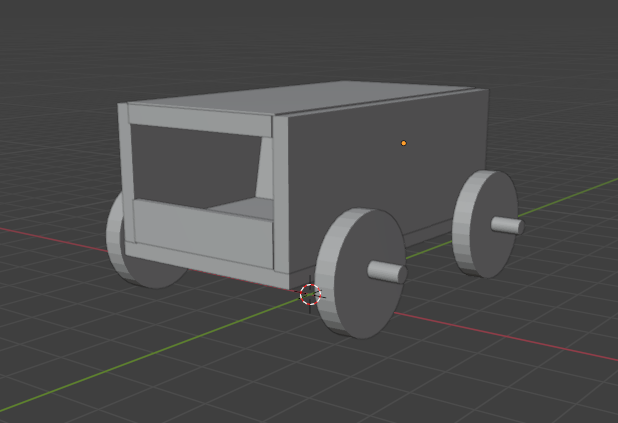Click the orange object origin dot
The height and width of the screenshot is (423, 618).
(403, 143)
